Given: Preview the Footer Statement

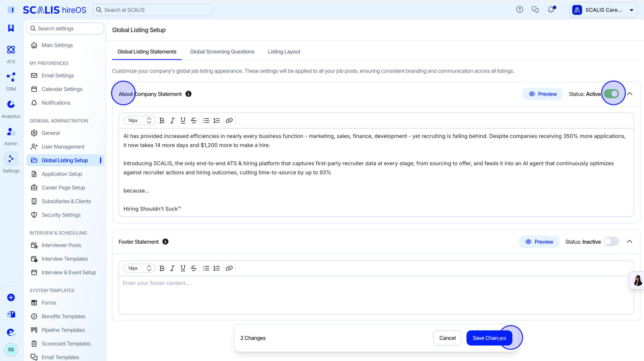Looking at the screenshot, I should pos(539,242).
